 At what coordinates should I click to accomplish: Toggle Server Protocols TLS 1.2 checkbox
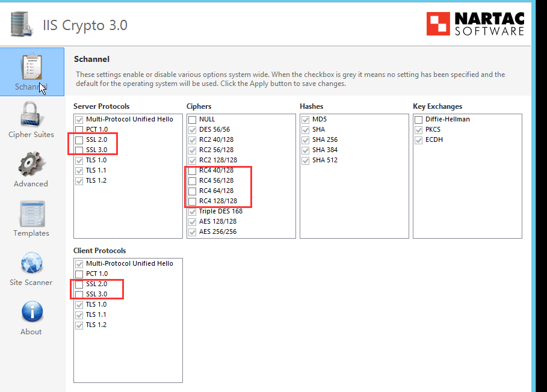pyautogui.click(x=79, y=181)
